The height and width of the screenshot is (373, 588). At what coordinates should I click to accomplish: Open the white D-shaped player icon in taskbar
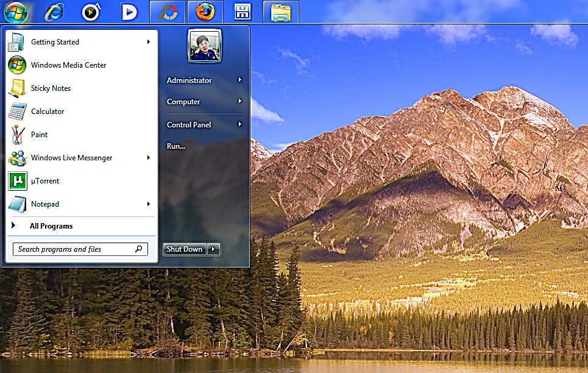[129, 12]
